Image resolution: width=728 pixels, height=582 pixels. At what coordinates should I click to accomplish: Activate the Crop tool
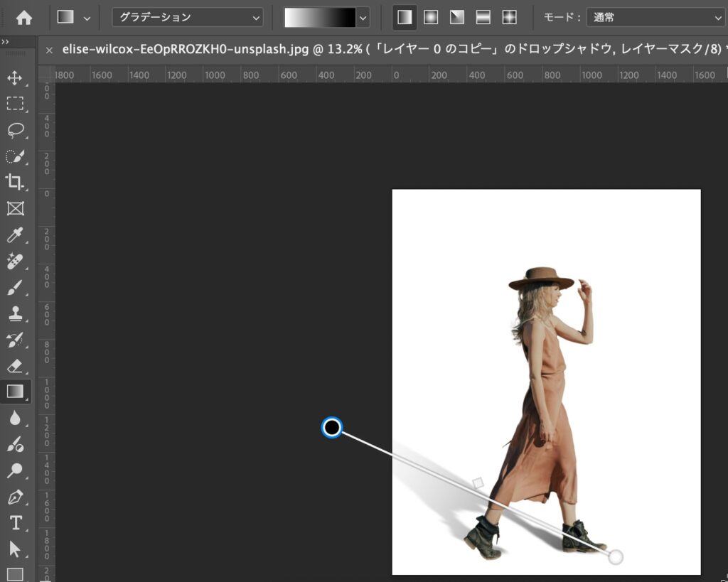coord(15,182)
